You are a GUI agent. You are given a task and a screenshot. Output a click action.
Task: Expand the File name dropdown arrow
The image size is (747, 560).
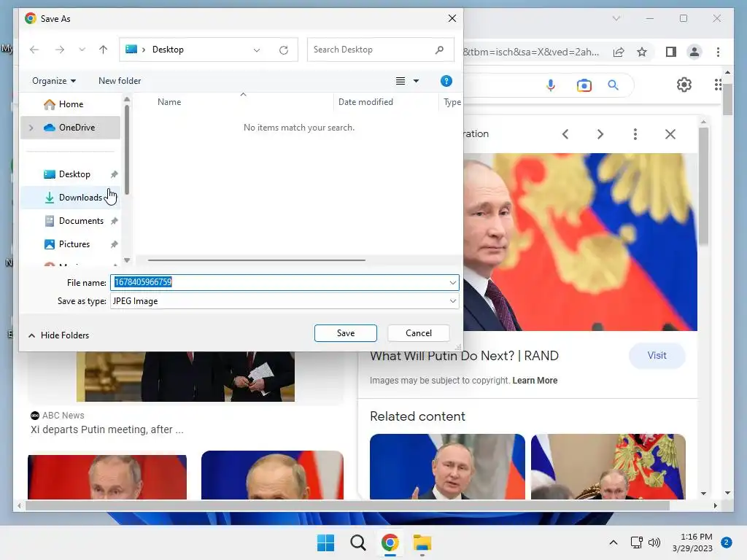(452, 282)
